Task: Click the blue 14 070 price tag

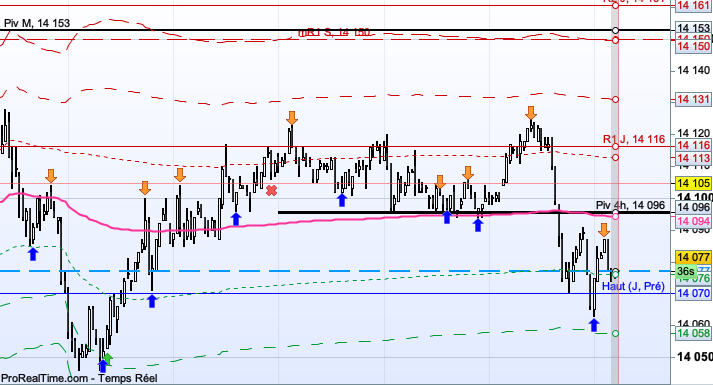Action: (693, 293)
